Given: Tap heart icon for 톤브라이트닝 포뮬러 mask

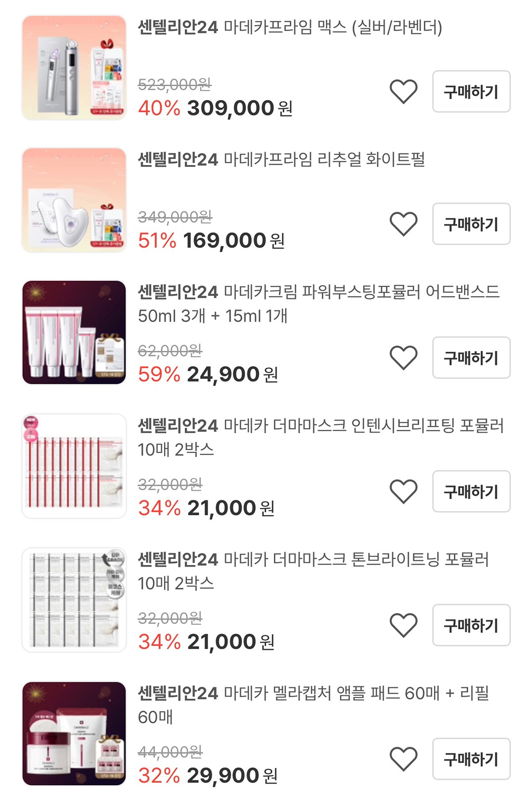Looking at the screenshot, I should (403, 625).
